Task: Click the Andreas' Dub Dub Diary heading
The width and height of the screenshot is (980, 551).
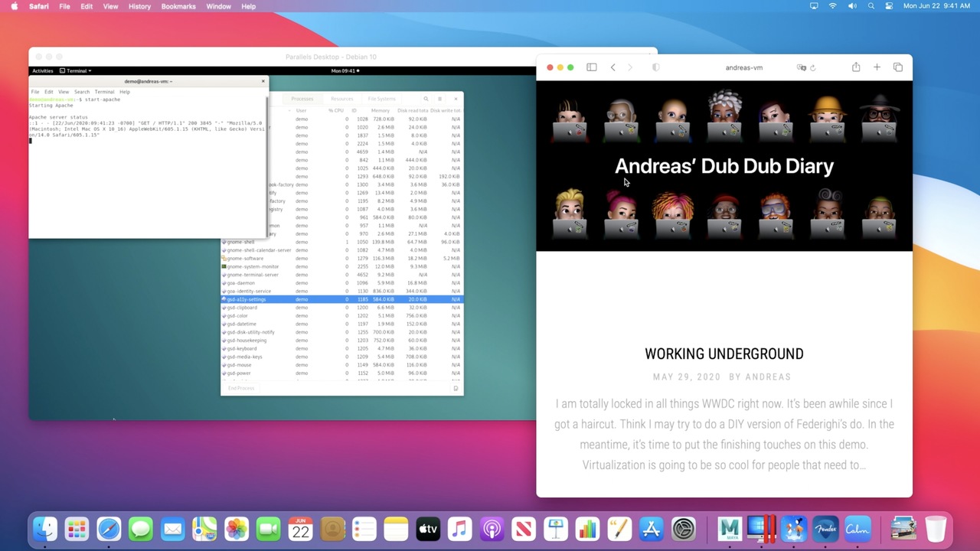Action: (724, 166)
